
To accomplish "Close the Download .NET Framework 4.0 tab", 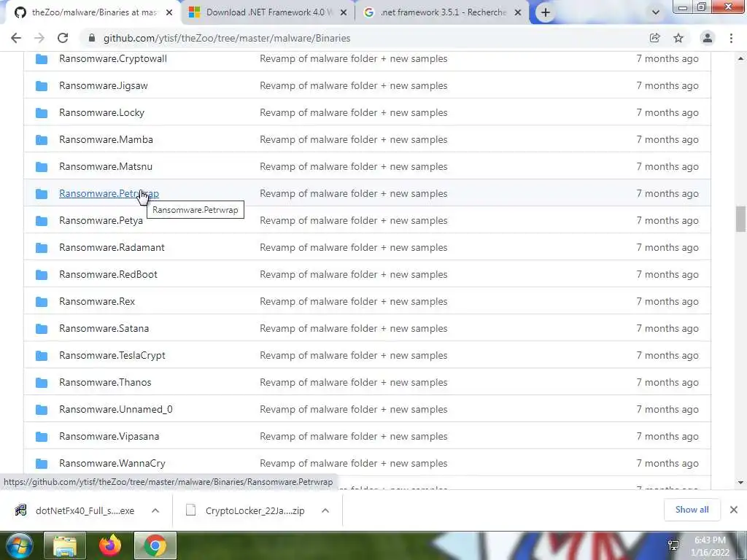I will tap(343, 12).
